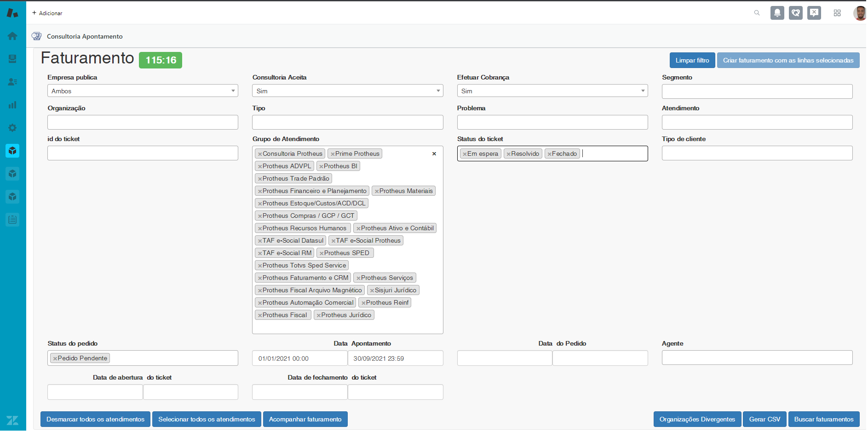This screenshot has width=868, height=432.
Task: Click the Organização input field
Action: pyautogui.click(x=143, y=122)
